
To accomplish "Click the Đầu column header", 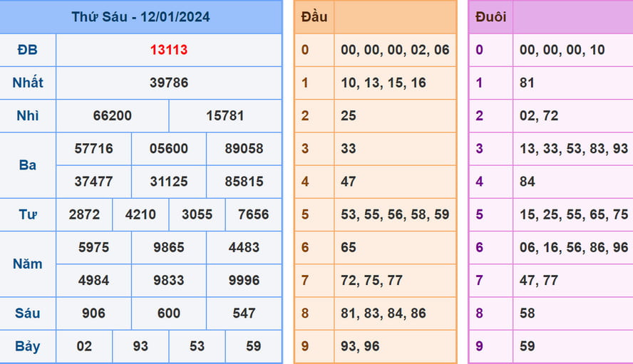I will coord(314,16).
